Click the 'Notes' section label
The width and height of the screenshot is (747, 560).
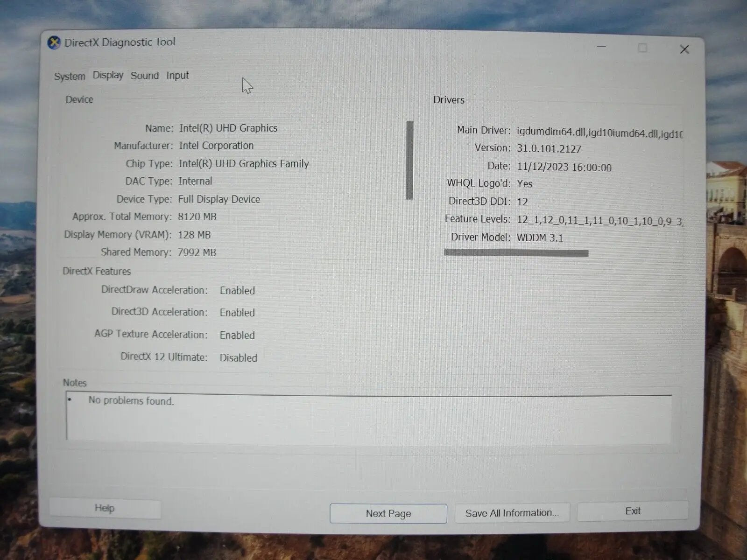click(75, 383)
